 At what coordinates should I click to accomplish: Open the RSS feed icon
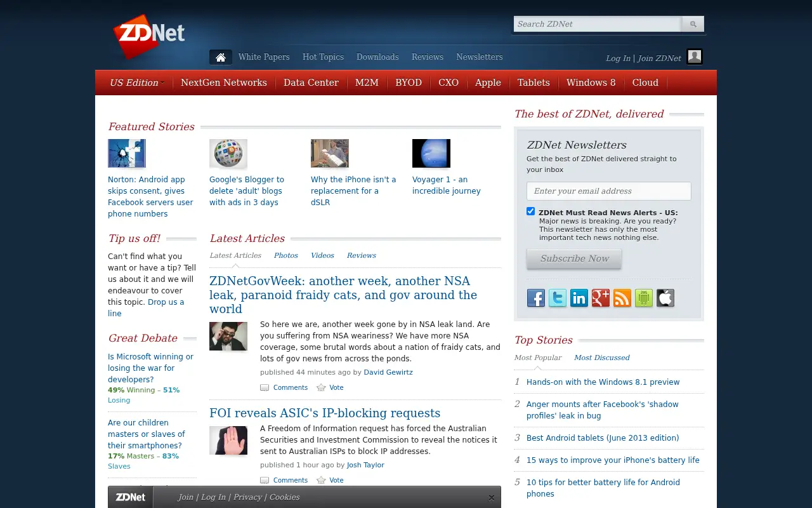[x=622, y=298]
